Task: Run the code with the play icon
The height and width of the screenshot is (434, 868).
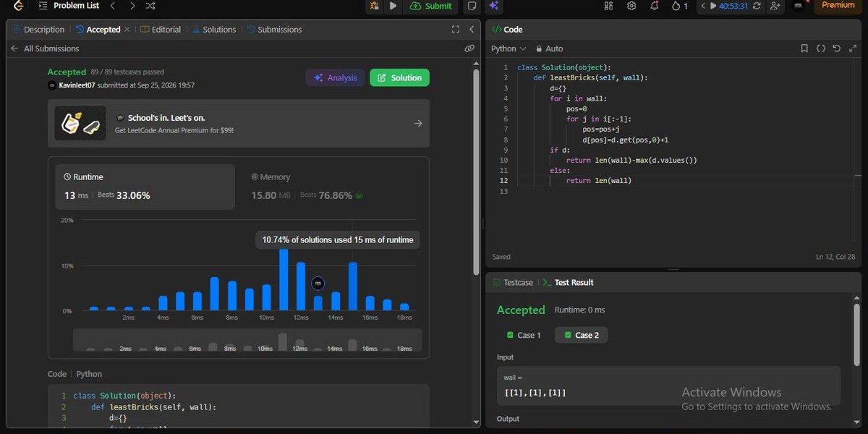Action: click(x=393, y=6)
